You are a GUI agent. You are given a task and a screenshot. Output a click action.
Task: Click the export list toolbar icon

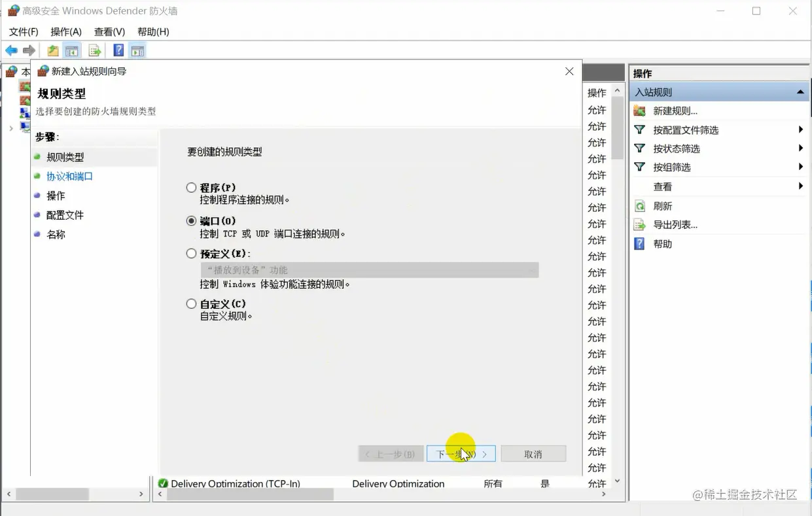pyautogui.click(x=95, y=50)
